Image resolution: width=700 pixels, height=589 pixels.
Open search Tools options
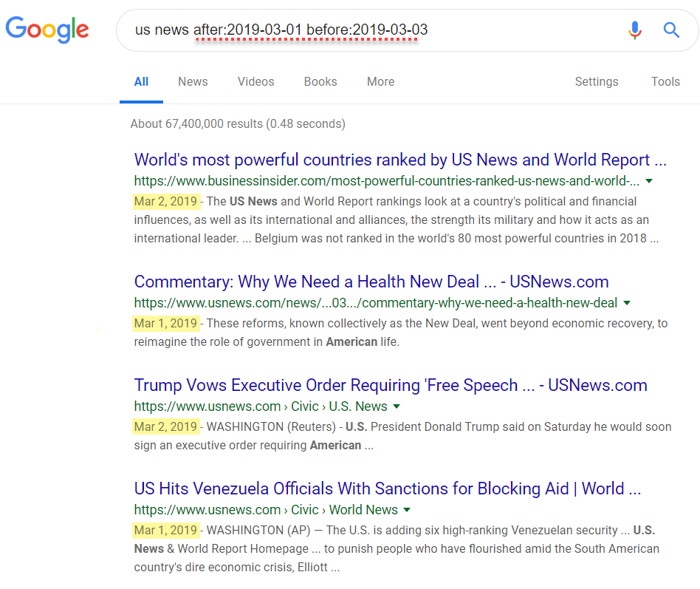pyautogui.click(x=665, y=82)
